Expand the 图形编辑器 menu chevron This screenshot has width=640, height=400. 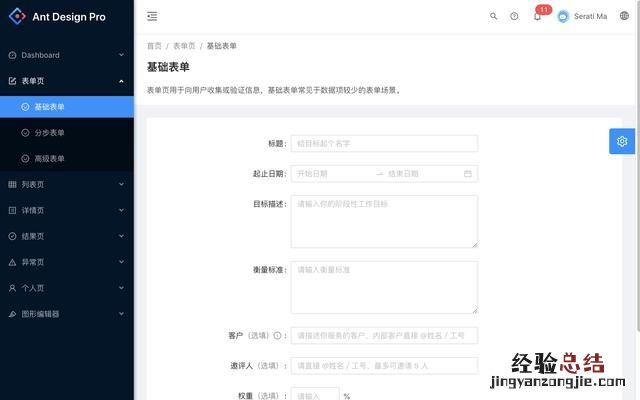(x=121, y=314)
